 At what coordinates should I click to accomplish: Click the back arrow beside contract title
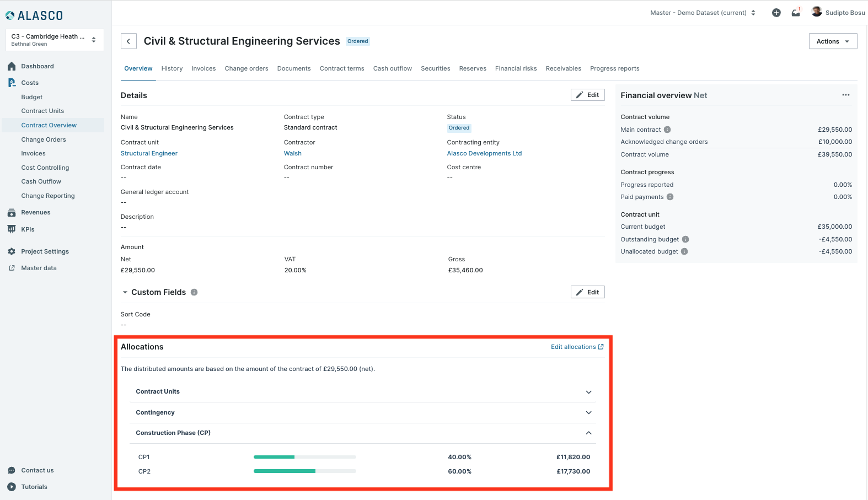coord(128,41)
